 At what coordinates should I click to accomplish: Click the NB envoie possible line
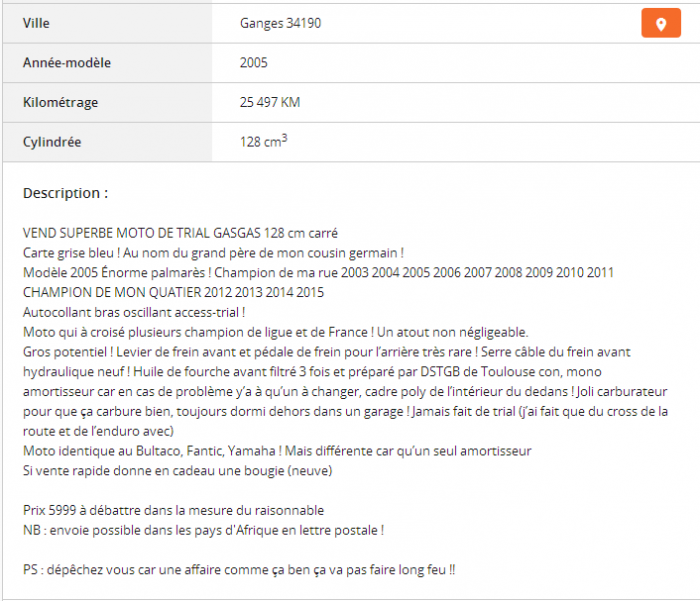[203, 530]
